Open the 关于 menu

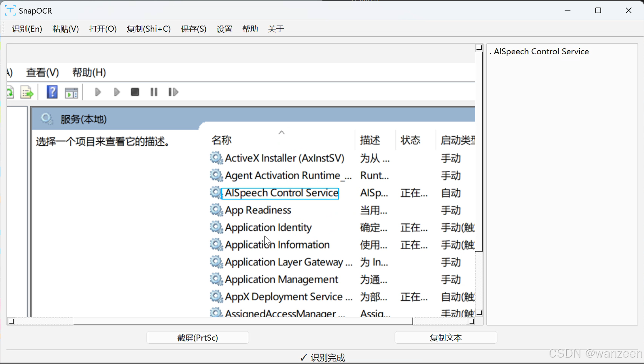(276, 29)
